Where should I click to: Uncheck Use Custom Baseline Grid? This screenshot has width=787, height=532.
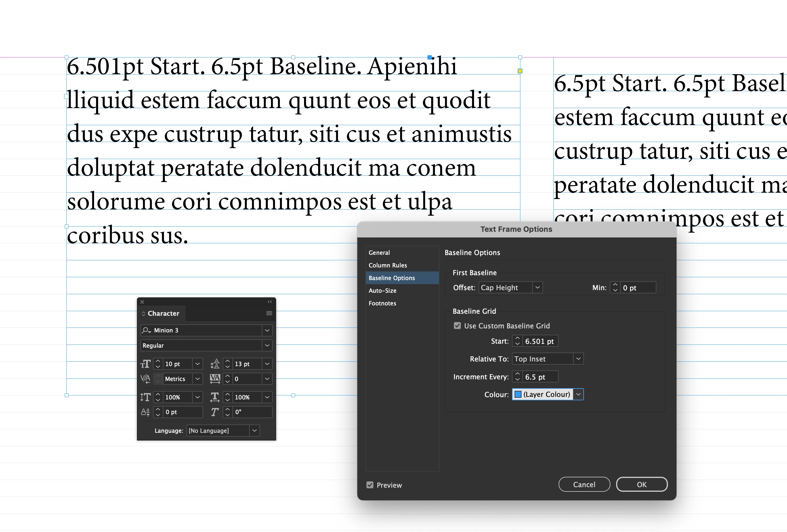tap(457, 326)
